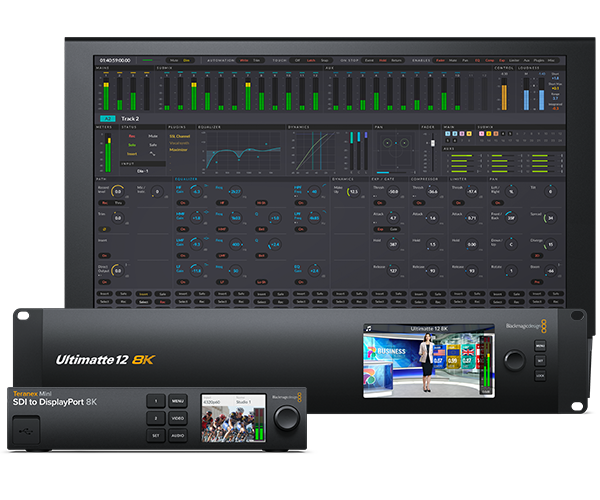Screen dimensions: 600x500
Task: Click the Exp/Gate selector under the Attack knob
Action: (x=387, y=229)
